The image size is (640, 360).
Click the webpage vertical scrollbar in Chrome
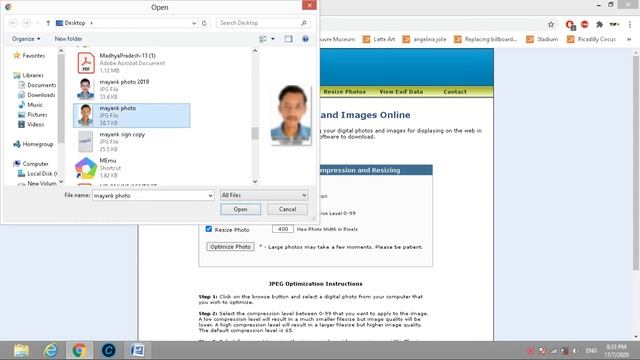point(636,162)
